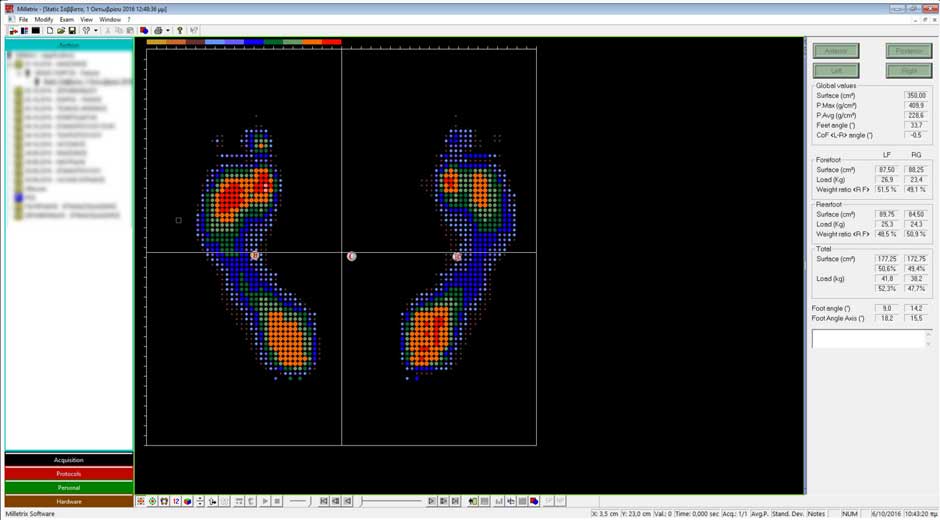Viewport: 940px width, 520px height.
Task: Click the Posterior button
Action: point(908,51)
